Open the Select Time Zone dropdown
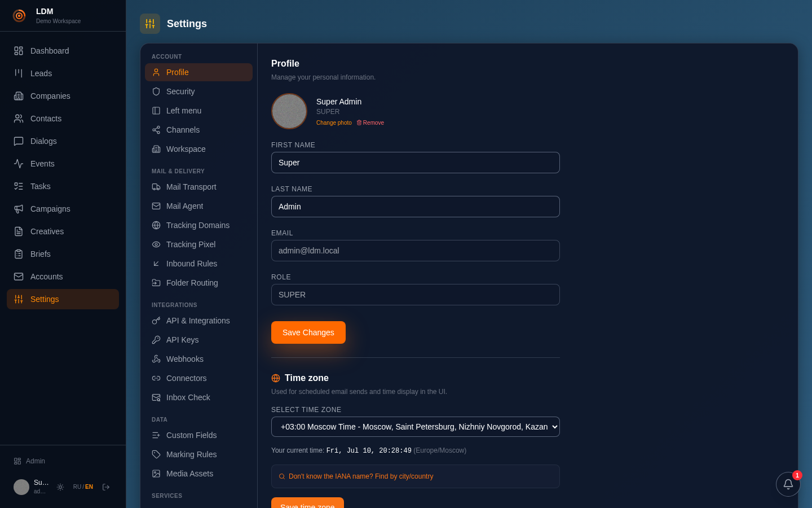 pos(416,427)
